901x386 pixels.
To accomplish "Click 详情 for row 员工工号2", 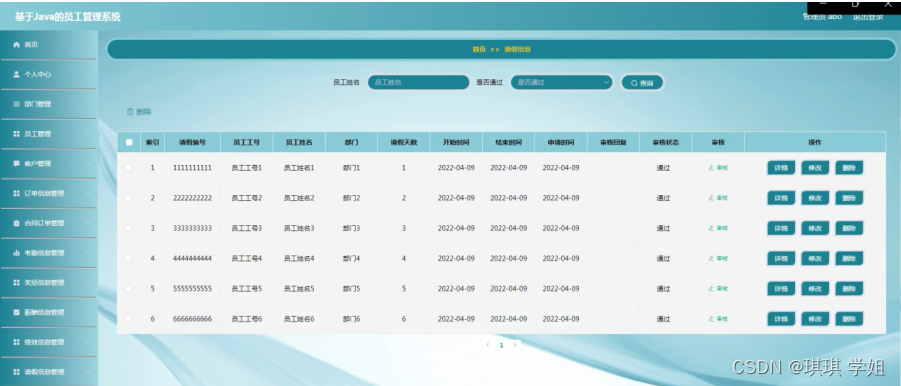I will click(x=781, y=198).
